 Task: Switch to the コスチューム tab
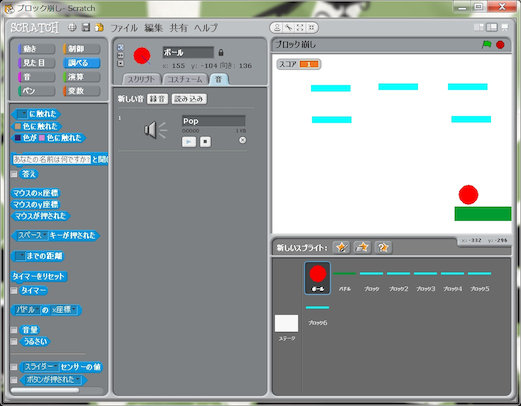tap(185, 79)
